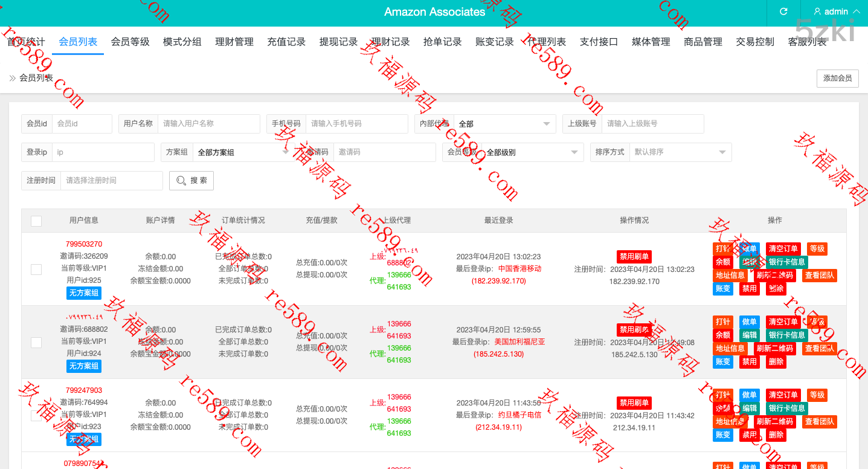The image size is (868, 469).
Task: Toggle the select-all checkbox in table header
Action: (x=36, y=221)
